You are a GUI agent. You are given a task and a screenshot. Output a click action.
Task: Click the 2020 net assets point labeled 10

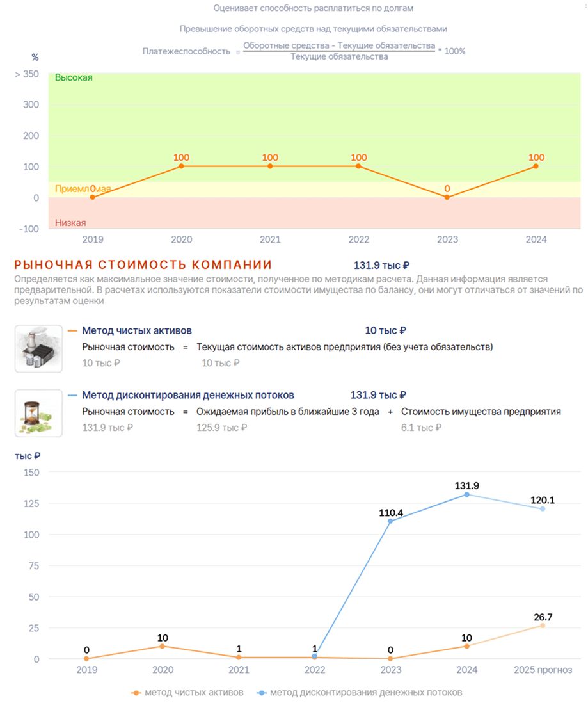pos(163,646)
